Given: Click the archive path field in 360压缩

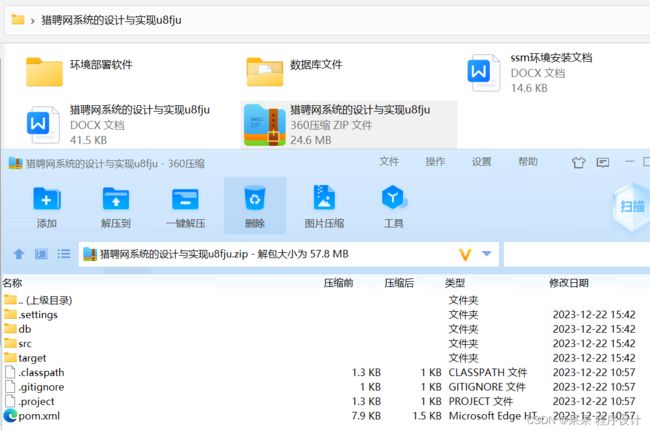Looking at the screenshot, I should coord(289,254).
